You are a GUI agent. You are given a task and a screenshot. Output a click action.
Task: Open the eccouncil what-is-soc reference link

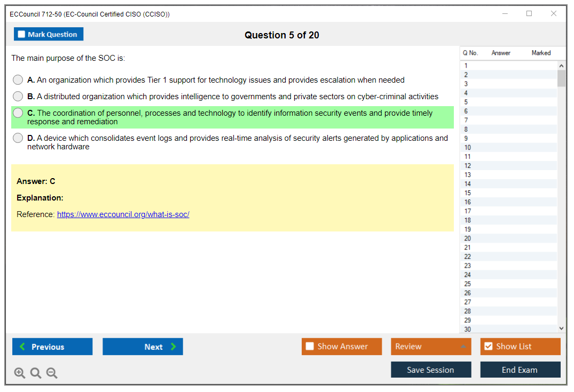coord(123,214)
